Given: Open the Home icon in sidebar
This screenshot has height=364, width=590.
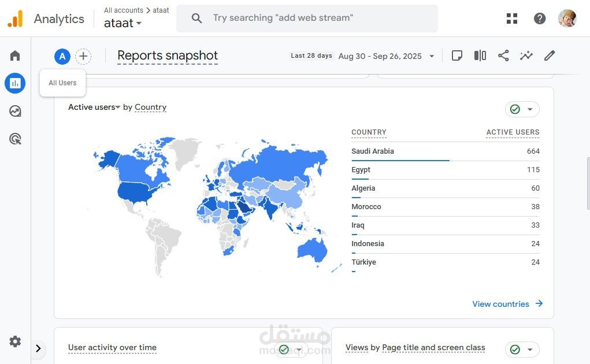Looking at the screenshot, I should (x=15, y=55).
